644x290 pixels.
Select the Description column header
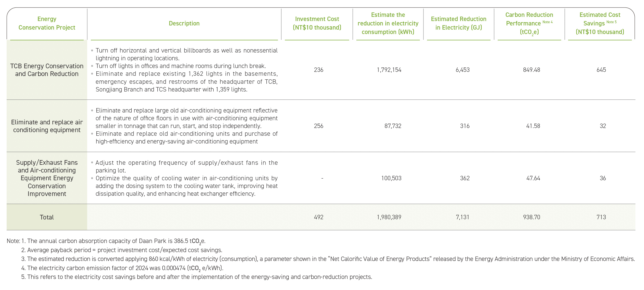click(x=184, y=23)
